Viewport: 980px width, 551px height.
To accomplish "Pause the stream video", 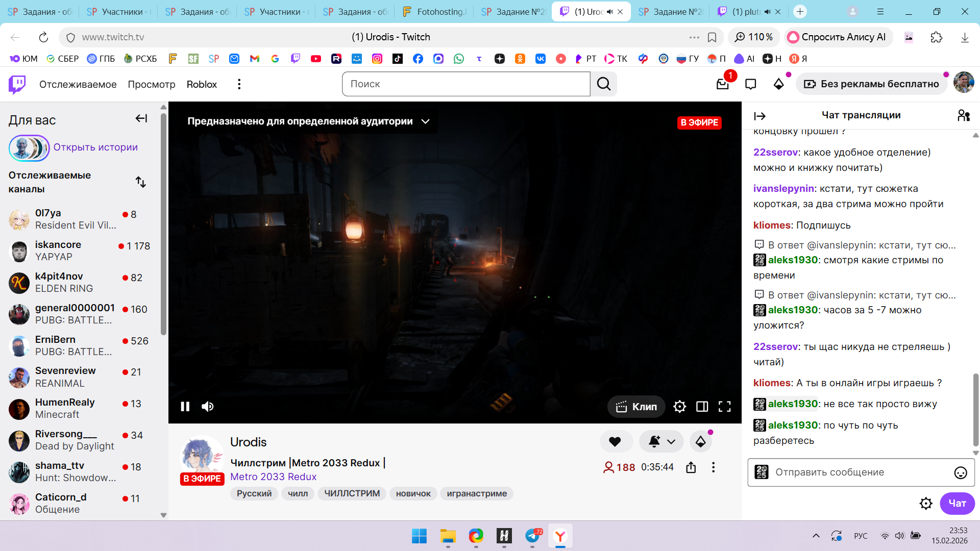I will (185, 407).
